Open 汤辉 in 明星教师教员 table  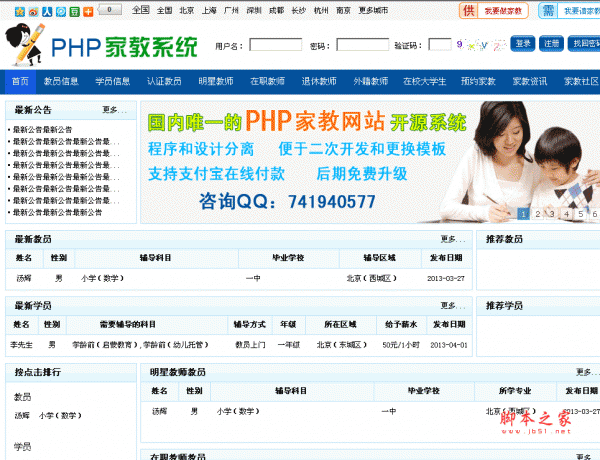point(159,411)
